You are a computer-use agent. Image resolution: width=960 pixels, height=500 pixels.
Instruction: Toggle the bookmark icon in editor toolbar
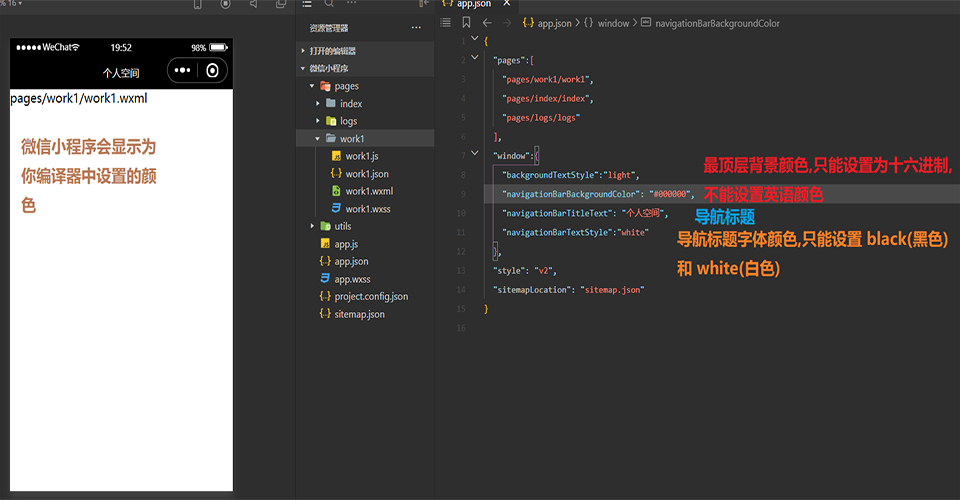[467, 23]
